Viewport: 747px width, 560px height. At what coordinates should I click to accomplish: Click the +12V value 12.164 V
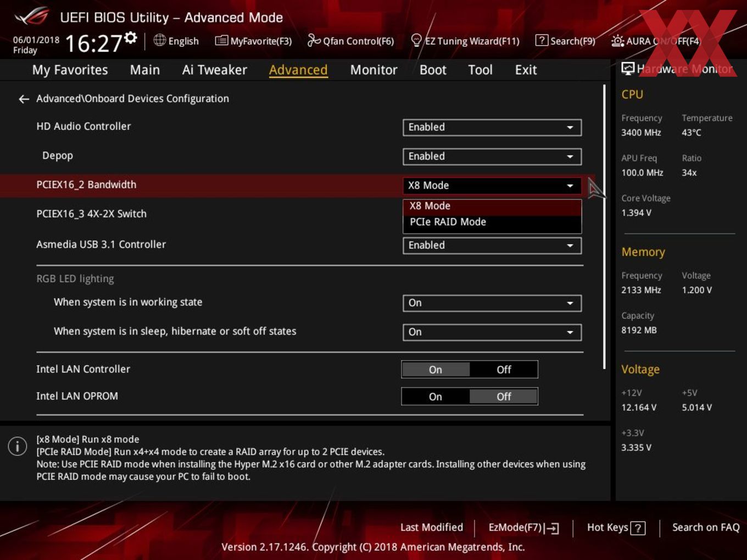tap(639, 408)
